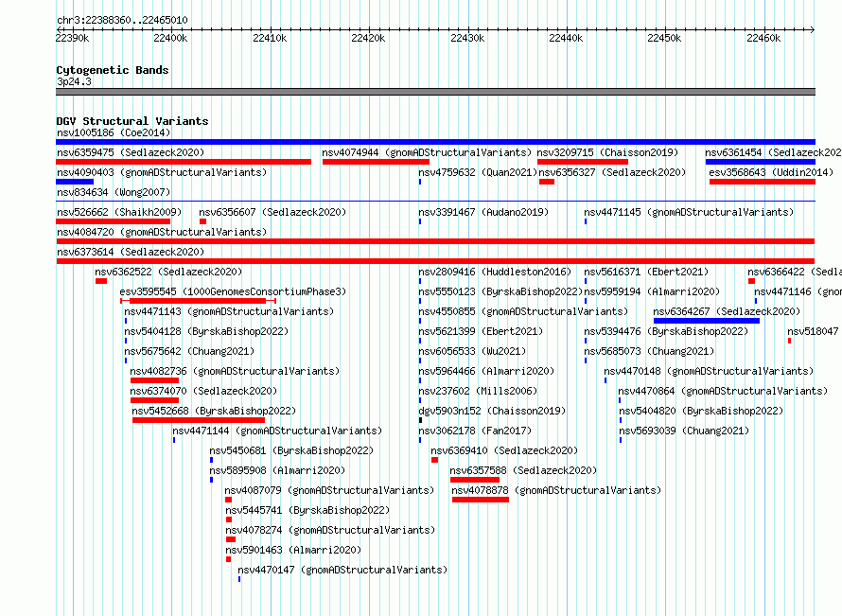
Task: Open nsv6359475 (Sedlazeck2020) variant
Action: point(131,152)
